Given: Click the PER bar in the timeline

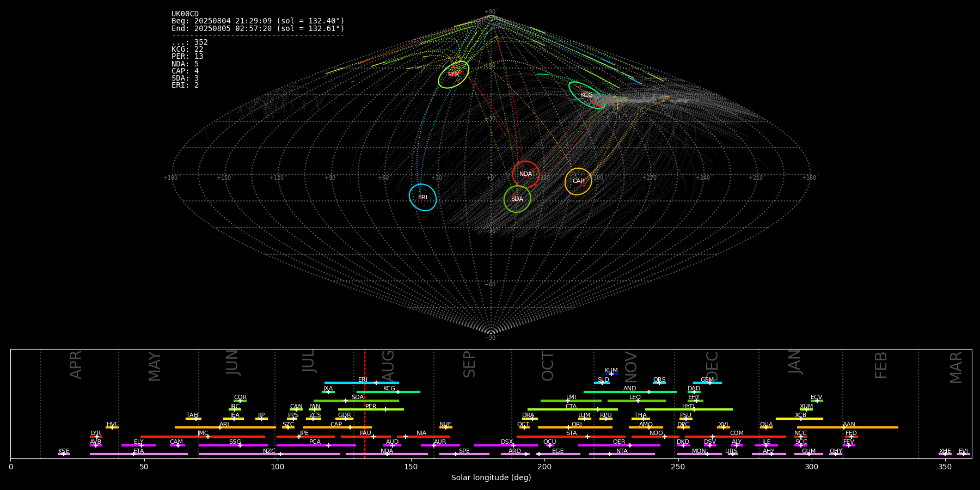Looking at the screenshot, I should tap(371, 409).
